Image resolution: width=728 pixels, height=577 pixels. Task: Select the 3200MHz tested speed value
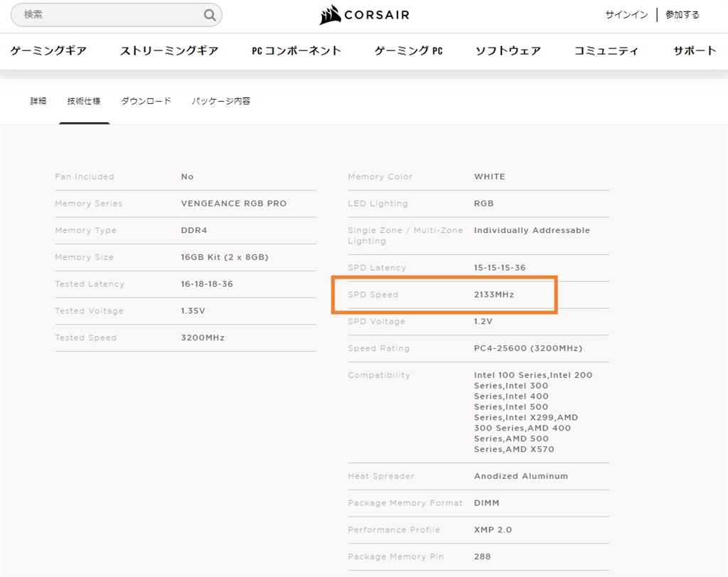coord(203,338)
